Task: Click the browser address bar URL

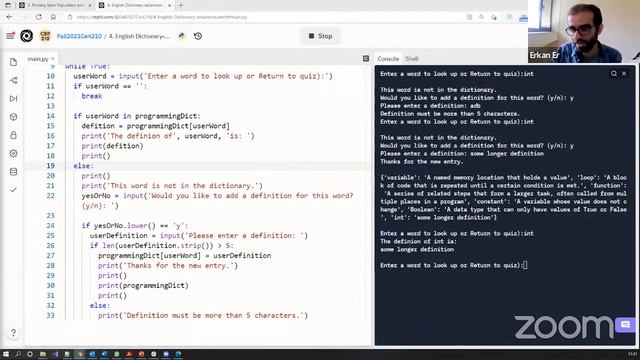Action: 162,17
